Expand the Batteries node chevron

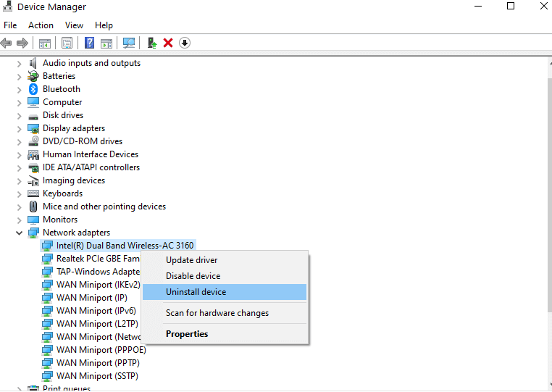[x=19, y=77]
